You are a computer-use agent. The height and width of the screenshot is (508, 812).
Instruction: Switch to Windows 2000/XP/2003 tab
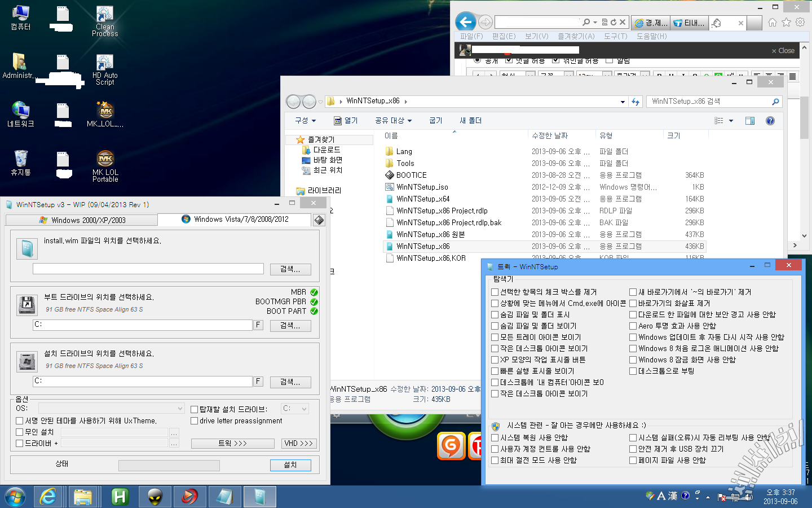(x=82, y=220)
